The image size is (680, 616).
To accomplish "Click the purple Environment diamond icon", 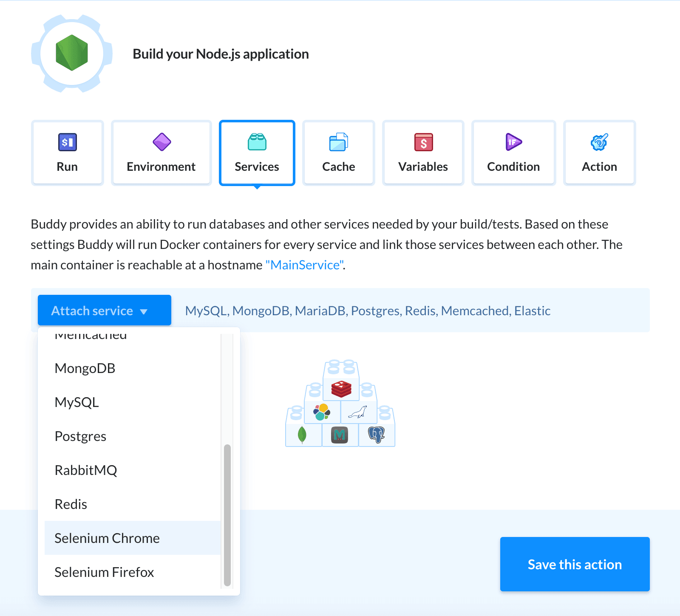I will [161, 142].
